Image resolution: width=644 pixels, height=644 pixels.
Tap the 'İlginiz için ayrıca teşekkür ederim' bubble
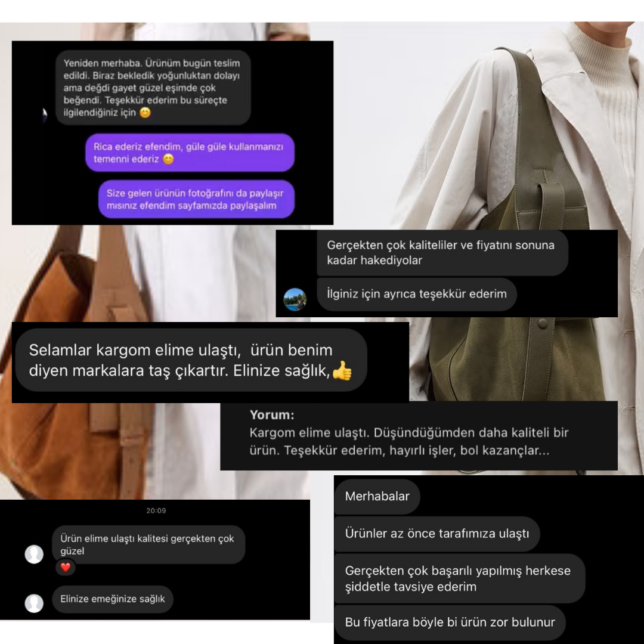pos(416,294)
